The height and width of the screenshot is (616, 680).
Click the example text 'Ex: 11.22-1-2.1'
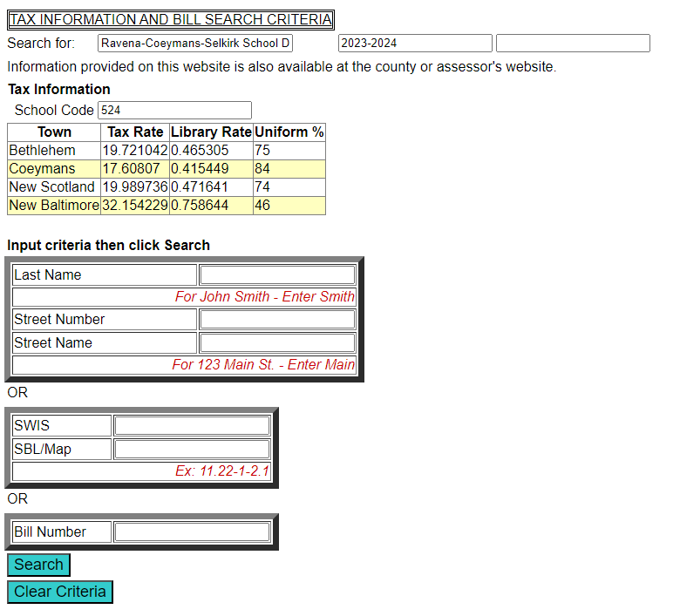pos(222,471)
